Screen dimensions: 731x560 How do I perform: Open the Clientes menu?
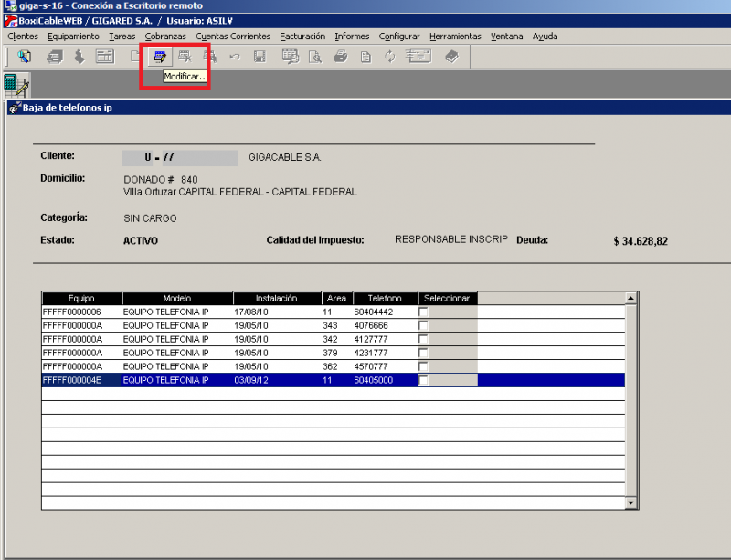click(x=23, y=37)
